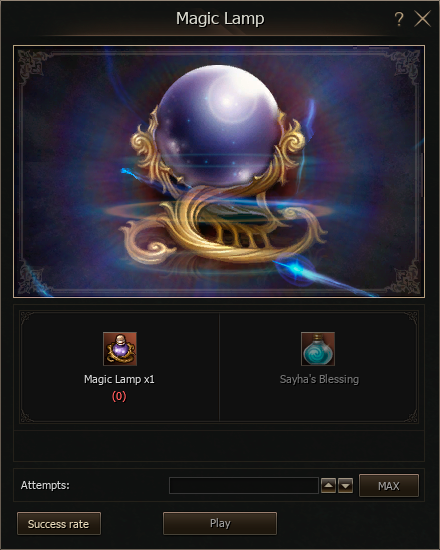Click the ornamental top-left frame corner
The image size is (440, 550).
(x=32, y=65)
